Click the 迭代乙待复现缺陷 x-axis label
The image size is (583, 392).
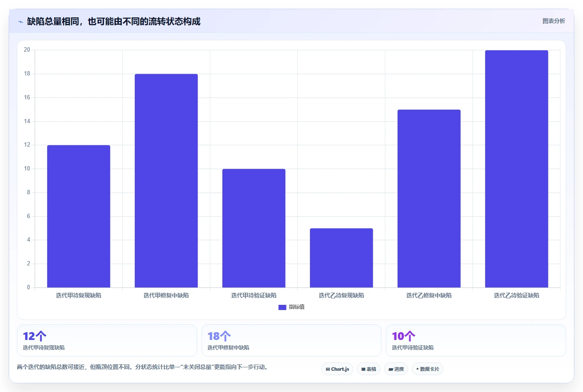pyautogui.click(x=341, y=295)
